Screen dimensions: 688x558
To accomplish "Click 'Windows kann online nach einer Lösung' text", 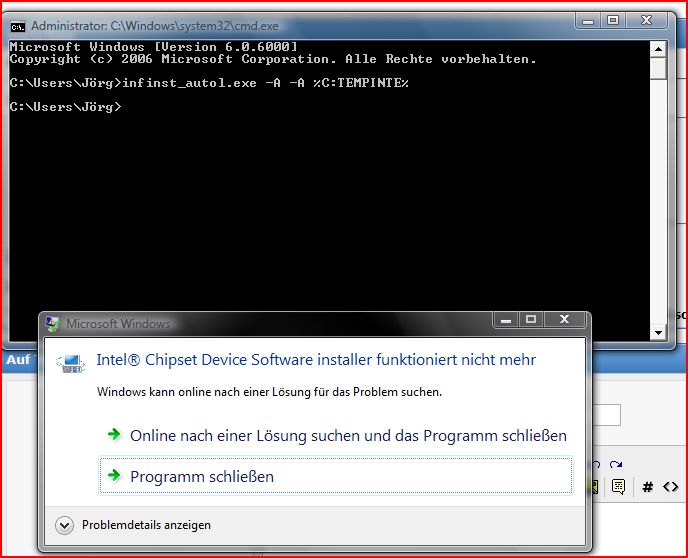I will click(x=269, y=392).
